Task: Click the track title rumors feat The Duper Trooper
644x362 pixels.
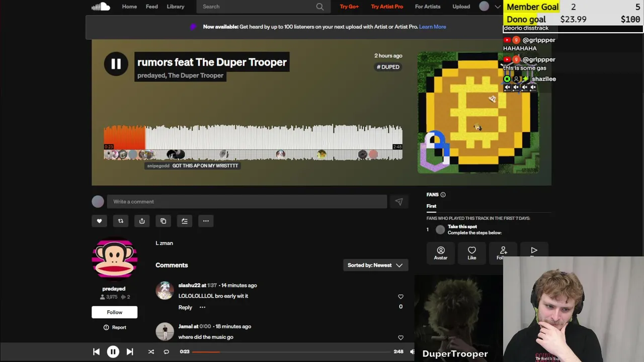Action: click(x=212, y=62)
